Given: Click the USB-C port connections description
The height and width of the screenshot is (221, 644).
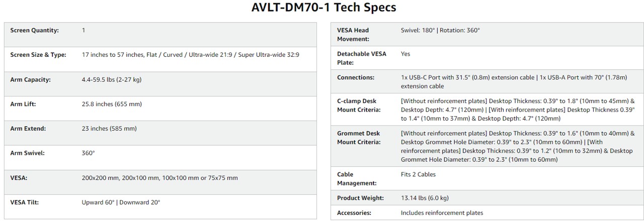Looking at the screenshot, I should pos(514,82).
